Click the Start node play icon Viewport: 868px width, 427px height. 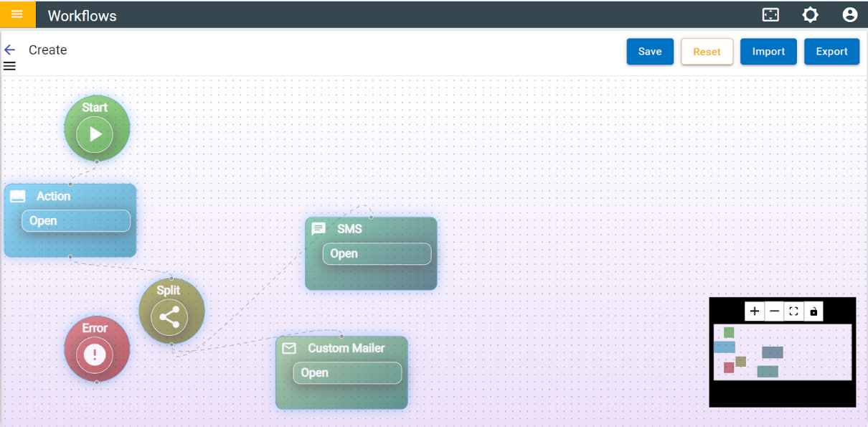[95, 134]
